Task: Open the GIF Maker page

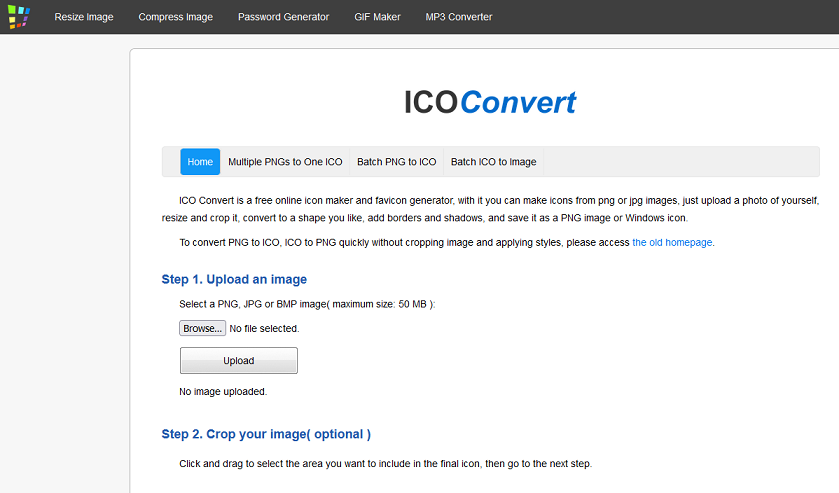Action: click(377, 17)
